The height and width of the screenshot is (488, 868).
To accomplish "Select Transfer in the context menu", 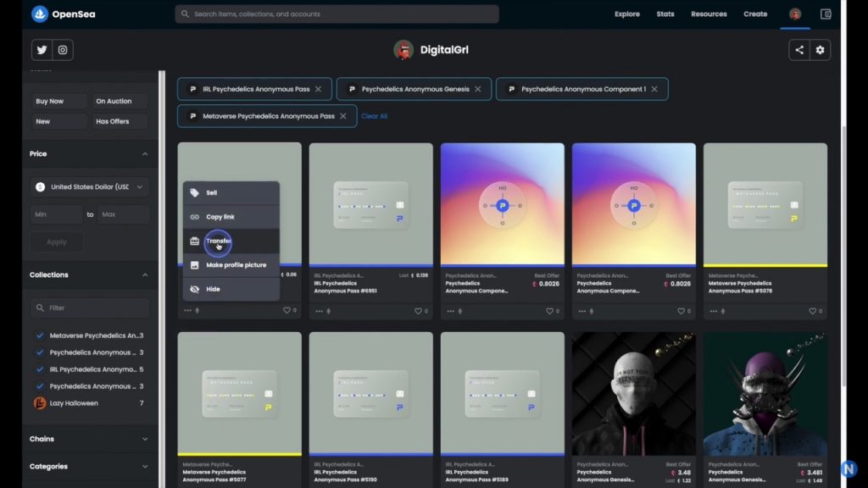I will tap(219, 241).
